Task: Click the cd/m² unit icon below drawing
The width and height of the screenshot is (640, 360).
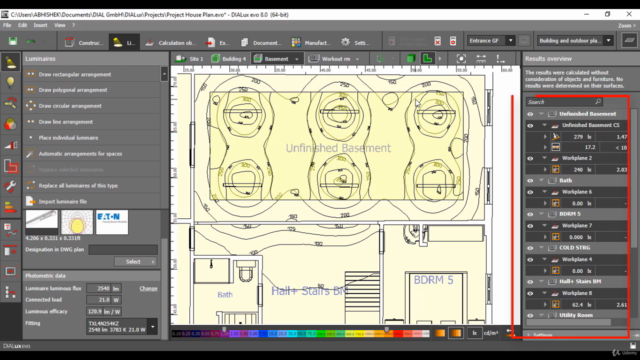Action: point(491,333)
